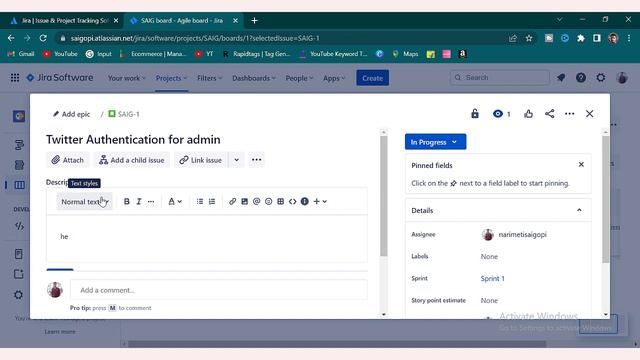This screenshot has height=360, width=640.
Task: Open more formatting options after italic
Action: click(151, 201)
